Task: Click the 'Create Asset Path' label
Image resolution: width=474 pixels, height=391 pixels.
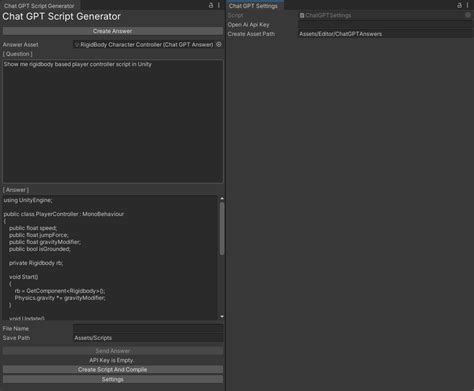Action: pos(251,34)
